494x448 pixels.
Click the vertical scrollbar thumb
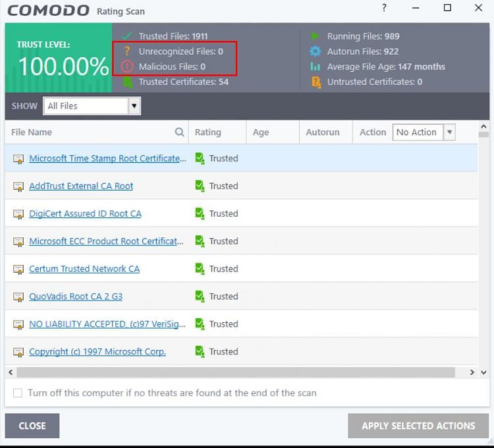click(483, 134)
